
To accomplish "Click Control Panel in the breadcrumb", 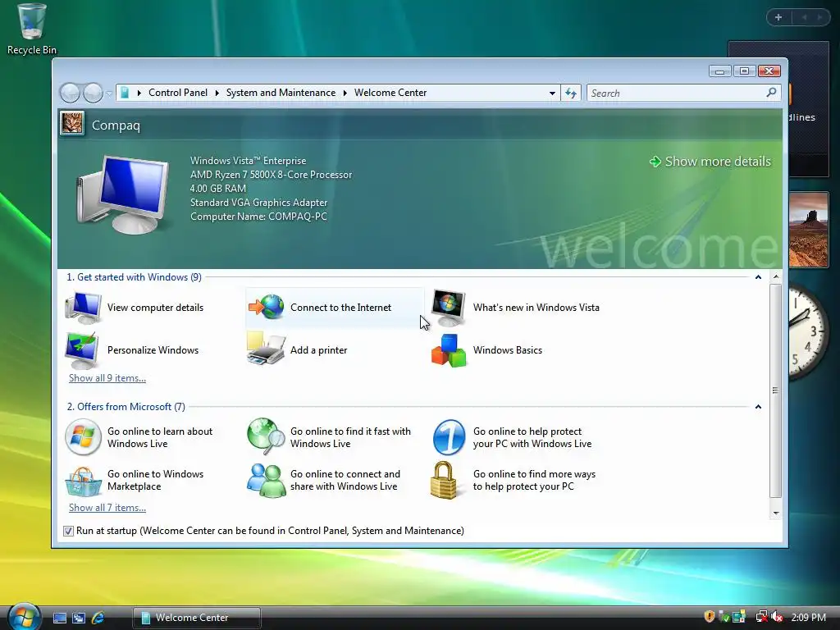I will pos(178,93).
